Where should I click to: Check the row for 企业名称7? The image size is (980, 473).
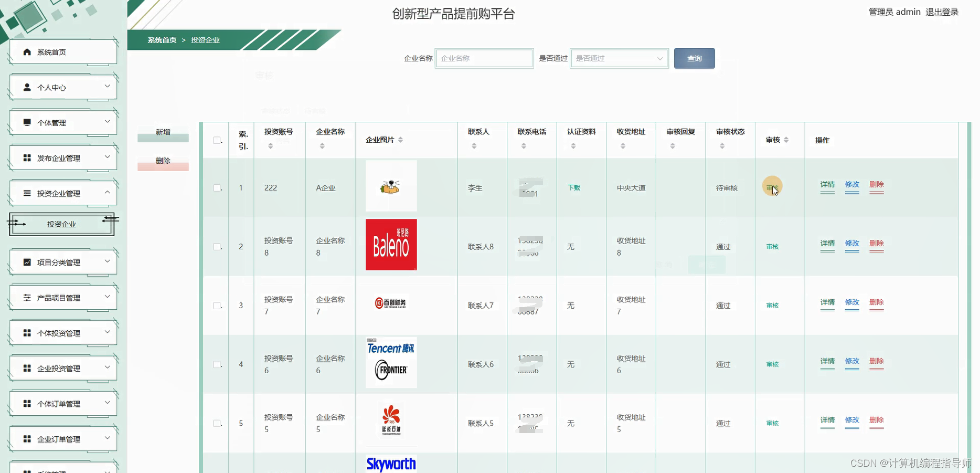coord(217,305)
